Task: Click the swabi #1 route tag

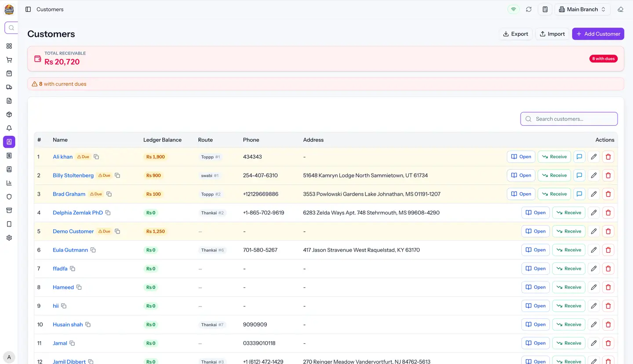Action: [x=210, y=175]
